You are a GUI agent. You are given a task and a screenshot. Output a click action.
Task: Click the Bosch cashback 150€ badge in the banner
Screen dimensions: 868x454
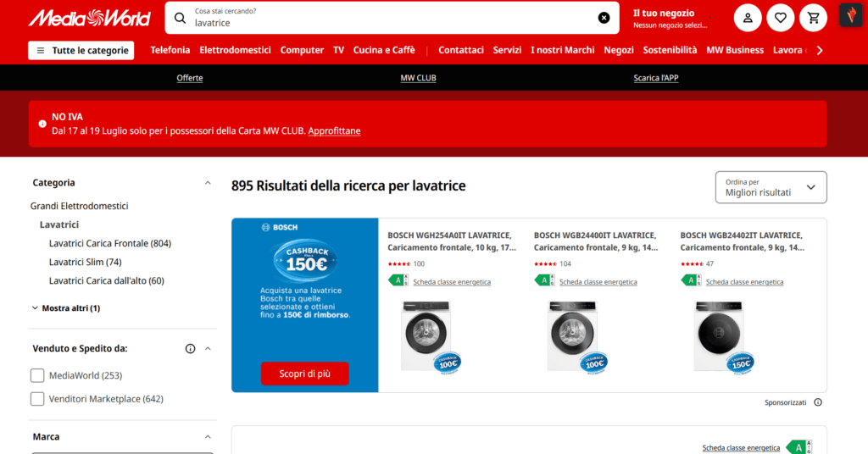click(x=305, y=260)
